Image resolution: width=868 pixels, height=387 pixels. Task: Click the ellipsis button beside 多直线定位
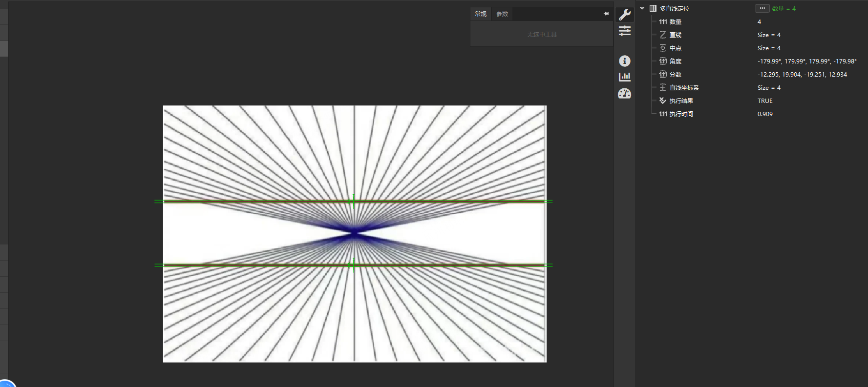click(762, 8)
